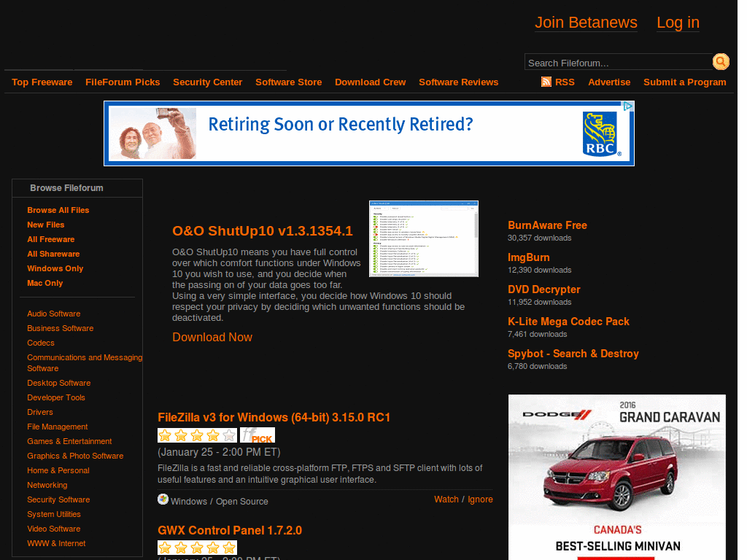Screen dimensions: 747x560
Task: Select Browse All Files in sidebar
Action: [x=58, y=210]
